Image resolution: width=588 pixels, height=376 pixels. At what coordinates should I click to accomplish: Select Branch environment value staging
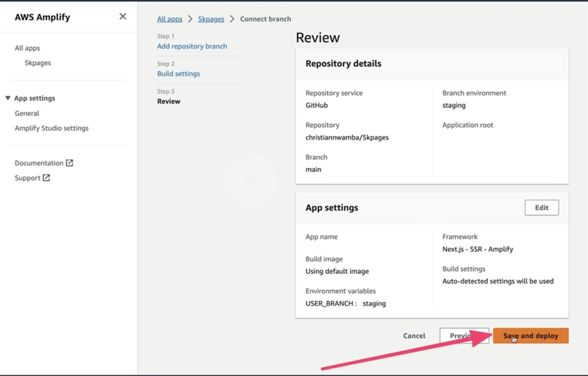tap(453, 105)
